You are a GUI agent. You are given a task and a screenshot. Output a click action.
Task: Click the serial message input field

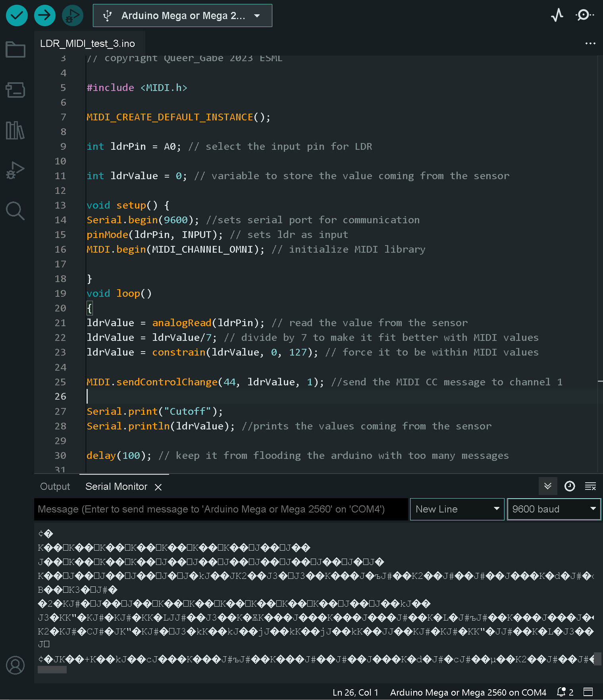[x=221, y=509]
